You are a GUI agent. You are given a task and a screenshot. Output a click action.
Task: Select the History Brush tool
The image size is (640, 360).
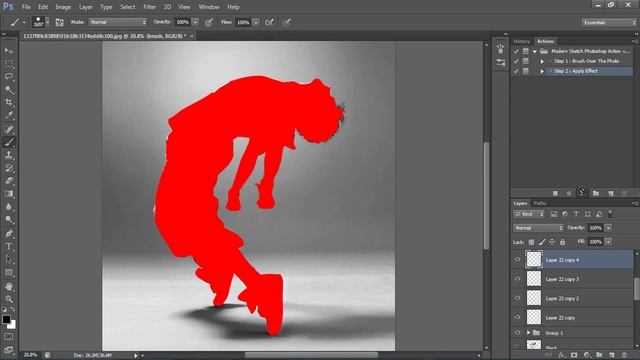9,168
